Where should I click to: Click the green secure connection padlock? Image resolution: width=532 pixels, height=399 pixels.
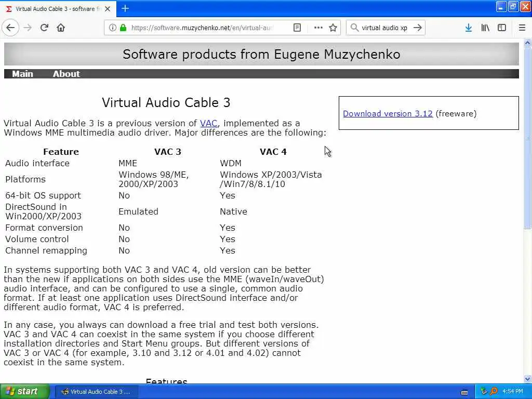pos(123,28)
